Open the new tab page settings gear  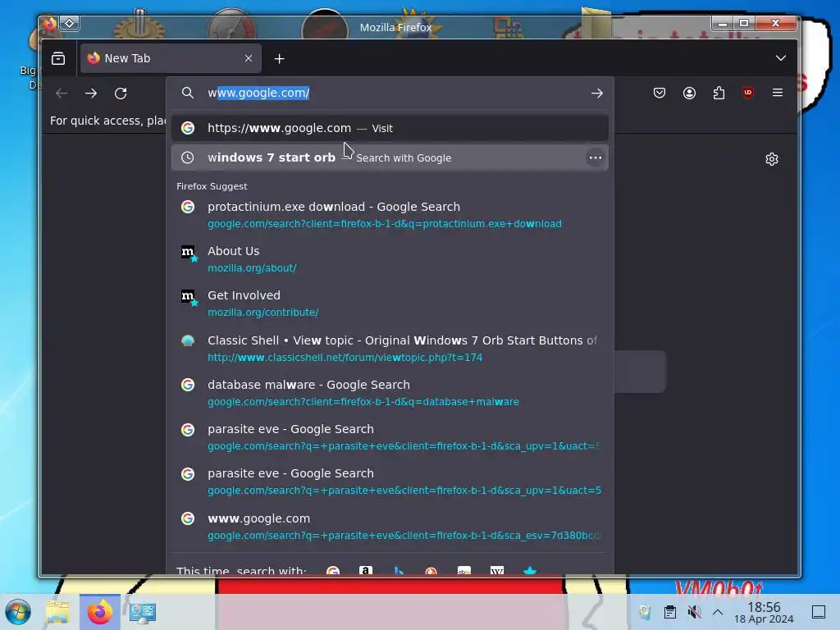(x=771, y=159)
